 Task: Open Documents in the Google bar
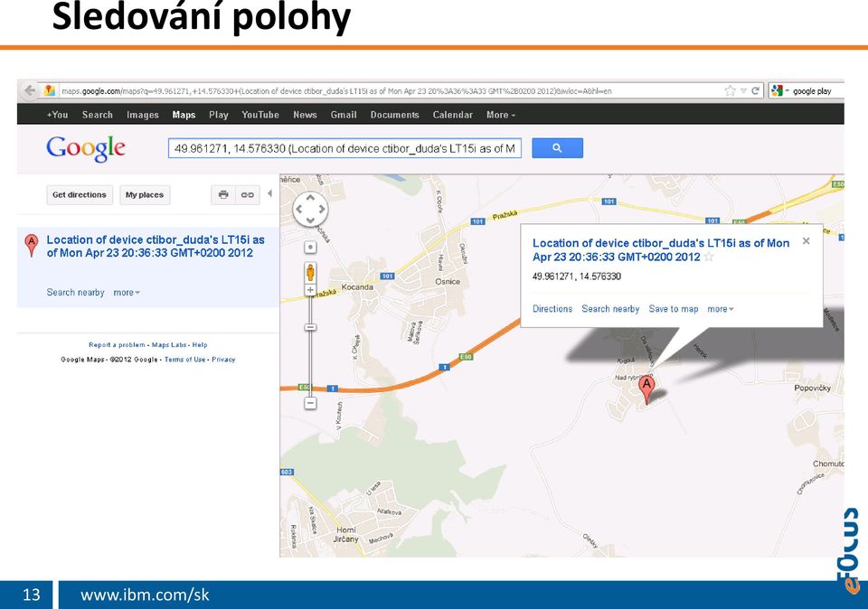tap(395, 115)
